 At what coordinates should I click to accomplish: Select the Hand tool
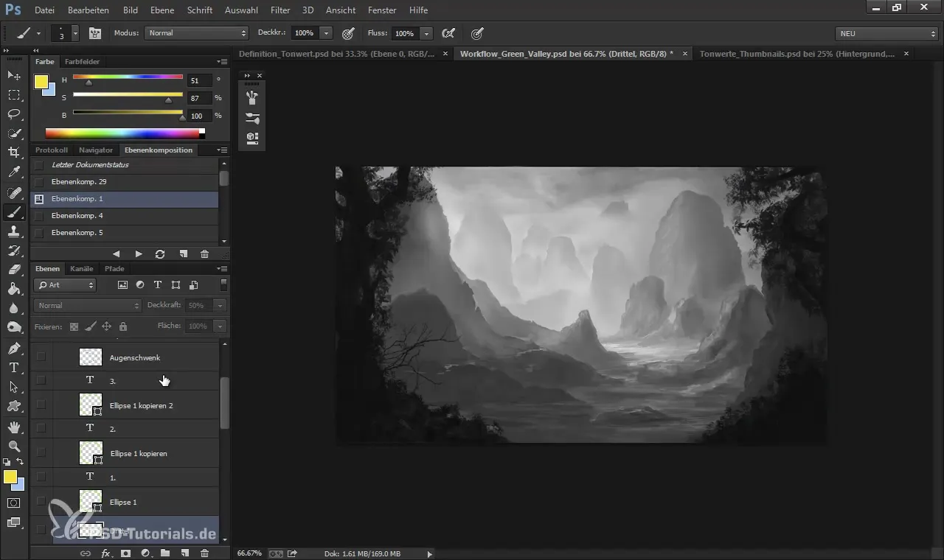coord(14,427)
